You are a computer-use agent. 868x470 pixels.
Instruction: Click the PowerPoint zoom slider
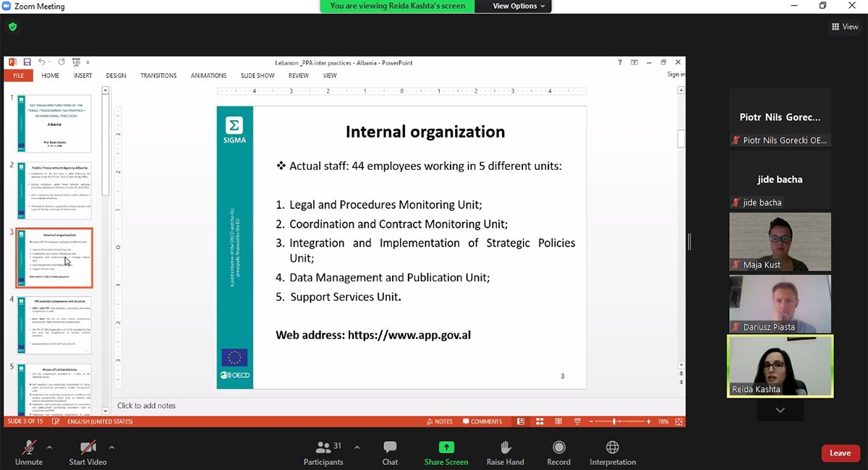pos(615,422)
